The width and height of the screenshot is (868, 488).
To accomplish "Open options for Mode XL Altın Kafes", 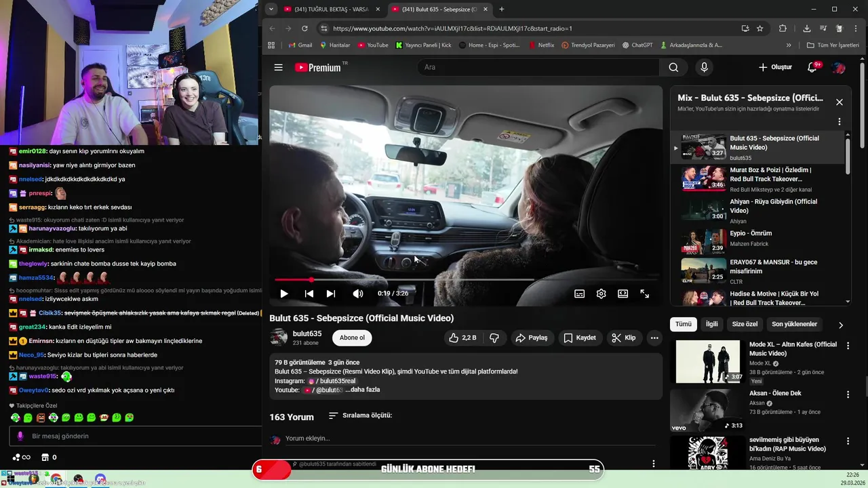I will [848, 346].
